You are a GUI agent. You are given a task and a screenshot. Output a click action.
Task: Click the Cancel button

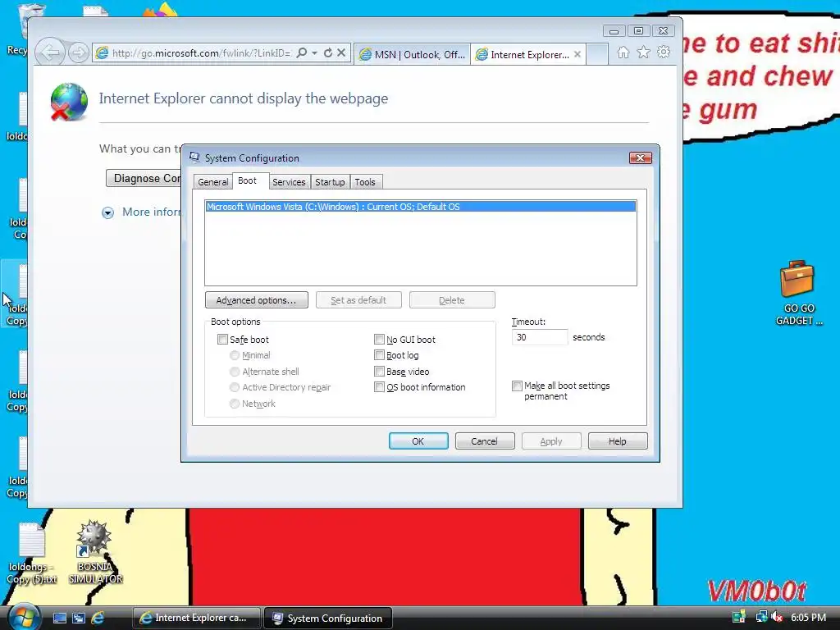485,441
